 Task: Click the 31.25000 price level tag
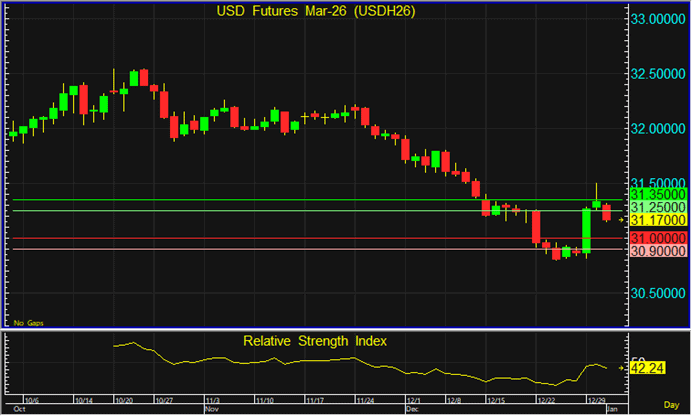(x=656, y=206)
